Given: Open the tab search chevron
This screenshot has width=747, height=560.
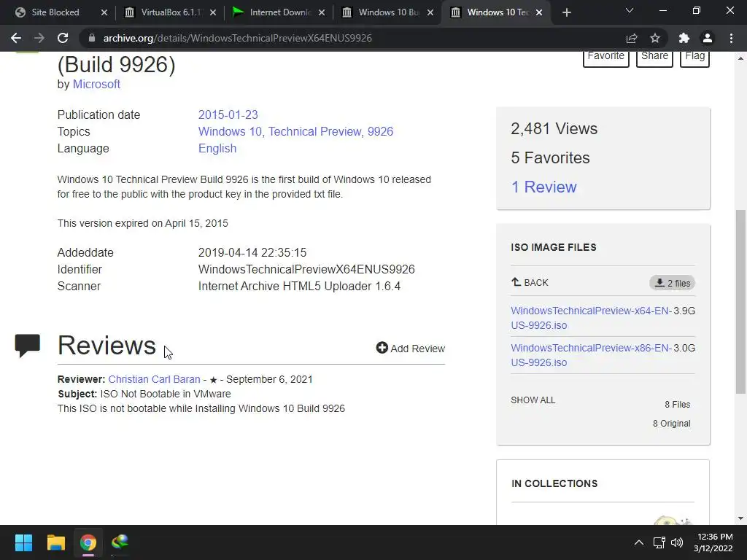Looking at the screenshot, I should [x=630, y=10].
